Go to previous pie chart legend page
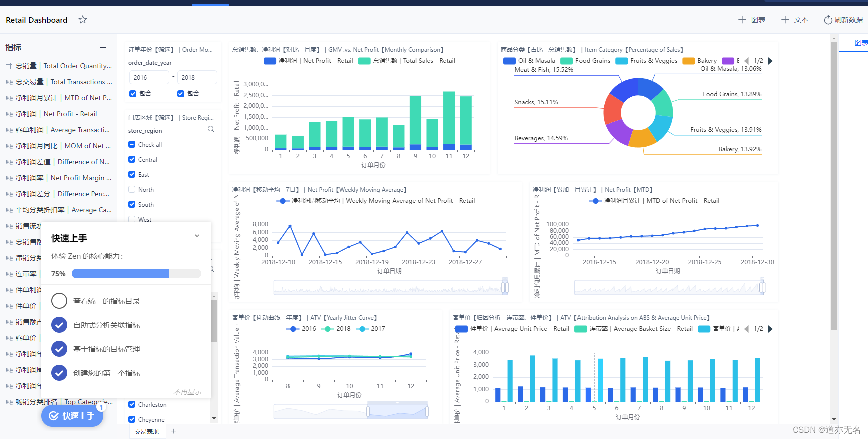 click(746, 61)
